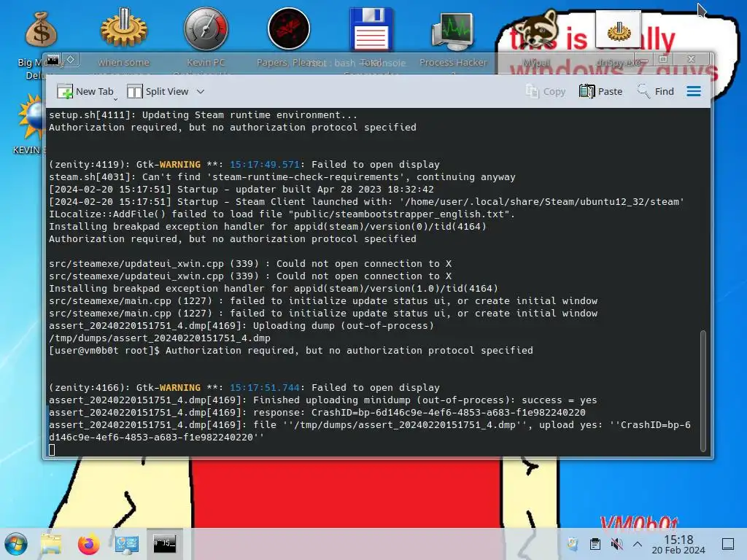The height and width of the screenshot is (560, 747).
Task: Click the terminal cursor on the empty last line
Action: tap(52, 450)
